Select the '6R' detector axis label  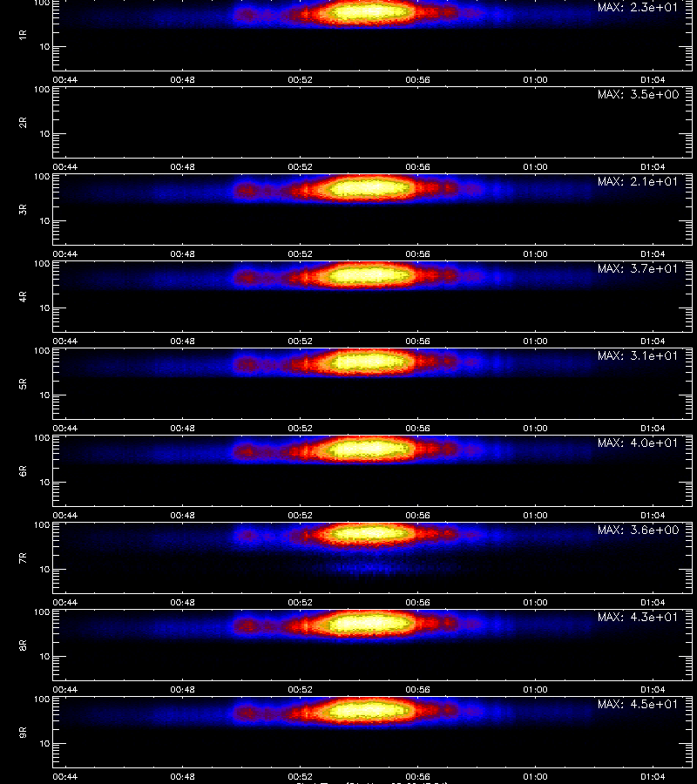23,470
